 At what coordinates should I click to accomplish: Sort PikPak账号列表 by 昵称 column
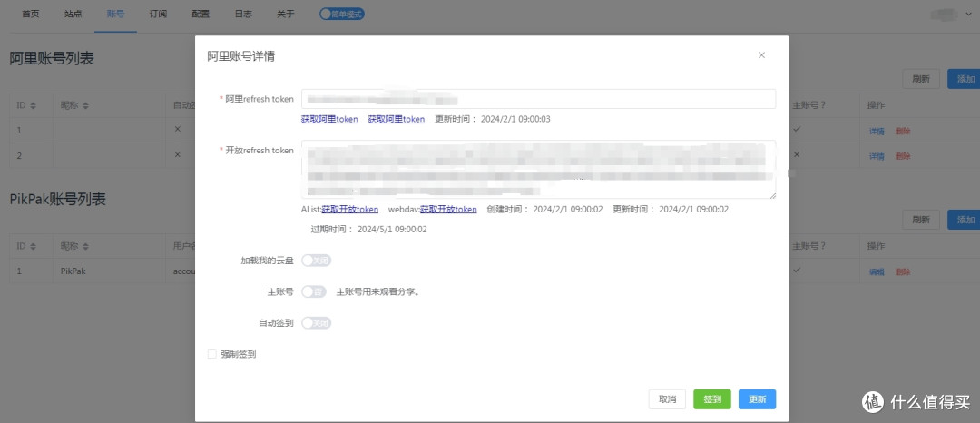click(x=85, y=246)
